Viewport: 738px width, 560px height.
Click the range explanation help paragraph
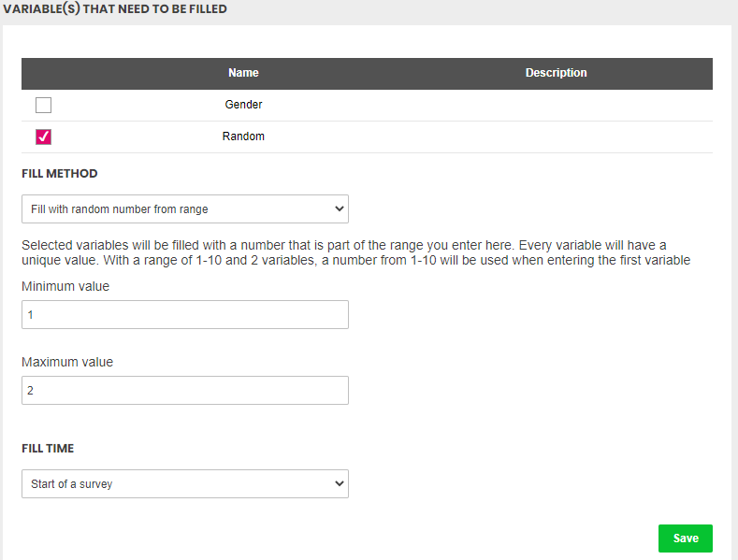pos(355,252)
